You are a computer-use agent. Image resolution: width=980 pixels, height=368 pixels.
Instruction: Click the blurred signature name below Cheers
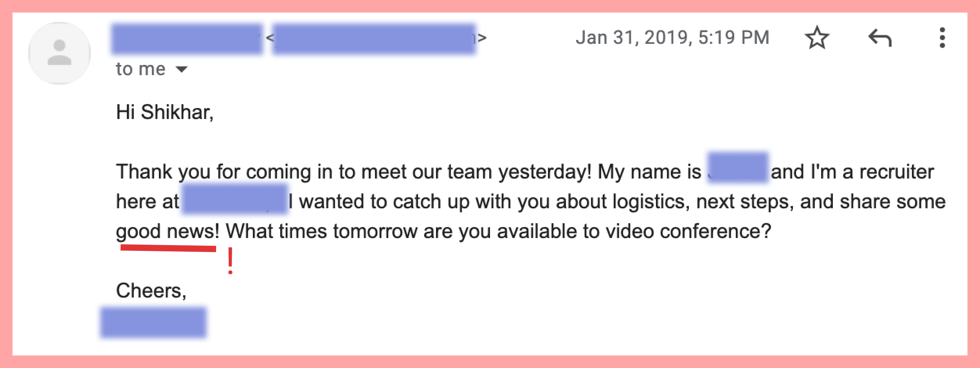coord(153,323)
